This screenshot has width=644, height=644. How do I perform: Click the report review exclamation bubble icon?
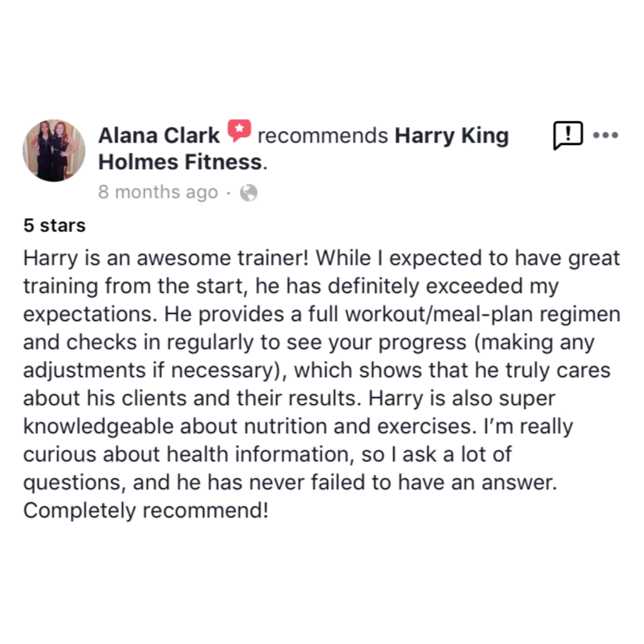click(x=568, y=135)
